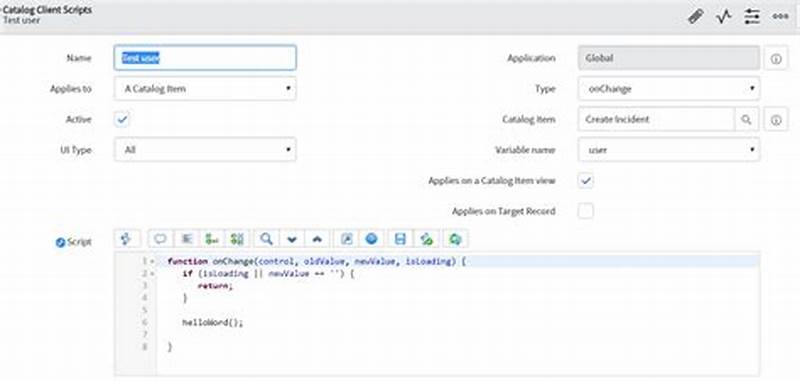Click info icon next to Application field
This screenshot has height=381, width=800.
tap(776, 59)
